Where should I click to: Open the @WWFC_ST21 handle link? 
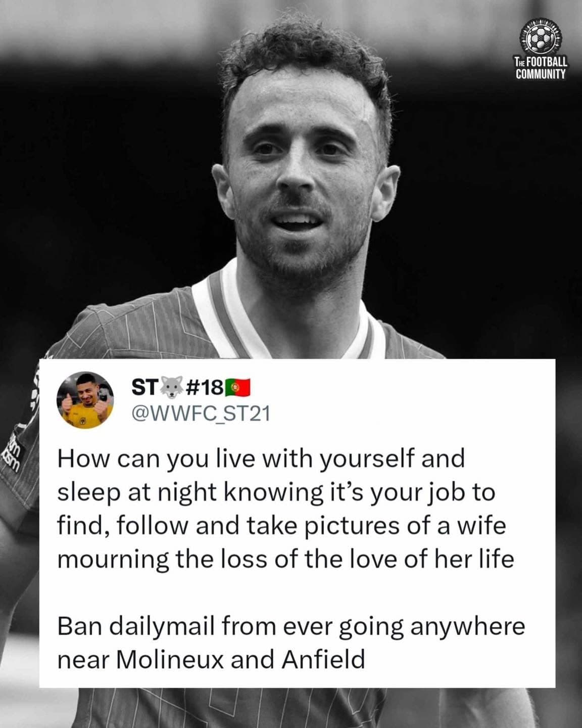[201, 414]
